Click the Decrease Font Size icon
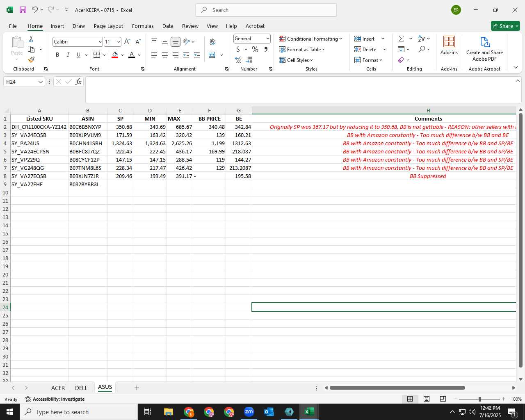The height and width of the screenshot is (420, 525). point(138,41)
